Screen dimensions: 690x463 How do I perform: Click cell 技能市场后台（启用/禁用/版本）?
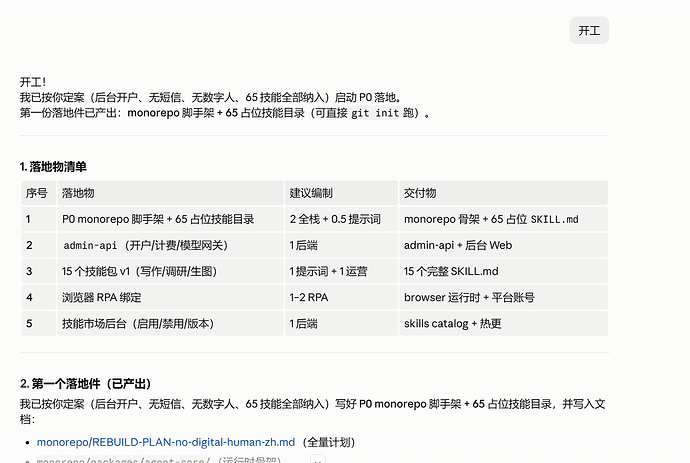(x=170, y=323)
